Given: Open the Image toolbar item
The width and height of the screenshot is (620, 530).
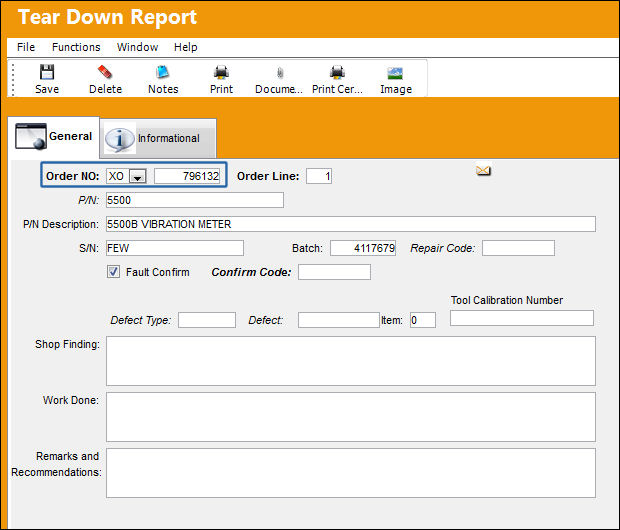Looking at the screenshot, I should (x=395, y=80).
